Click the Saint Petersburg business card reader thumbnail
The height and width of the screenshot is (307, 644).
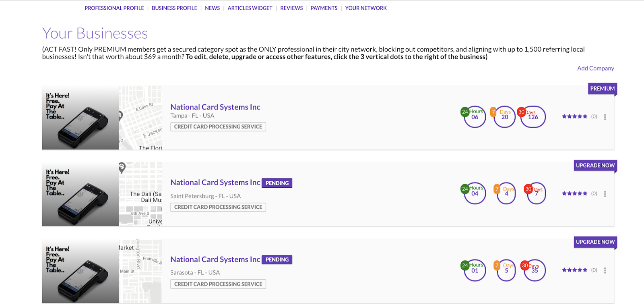[80, 194]
